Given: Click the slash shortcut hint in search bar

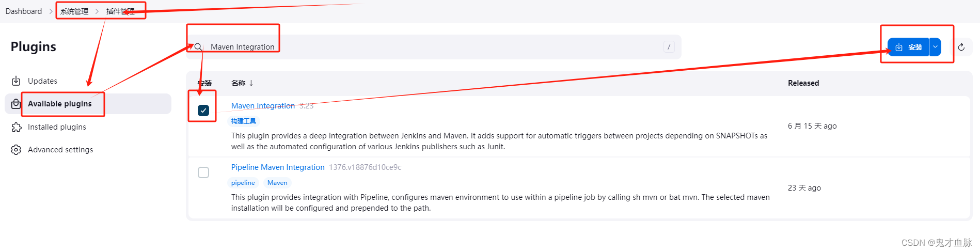Looking at the screenshot, I should [669, 47].
